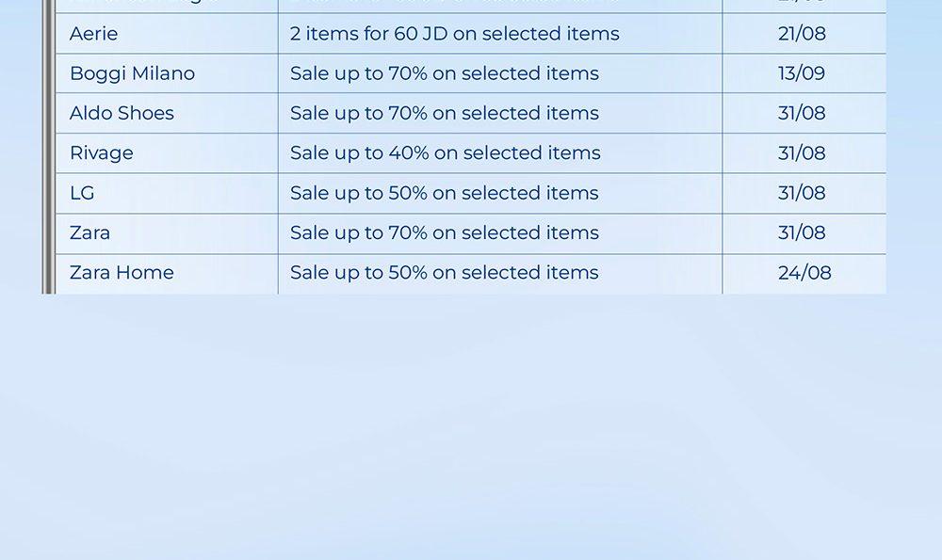The height and width of the screenshot is (560, 942).
Task: Select the Rivage 40% sale offer
Action: (x=445, y=152)
